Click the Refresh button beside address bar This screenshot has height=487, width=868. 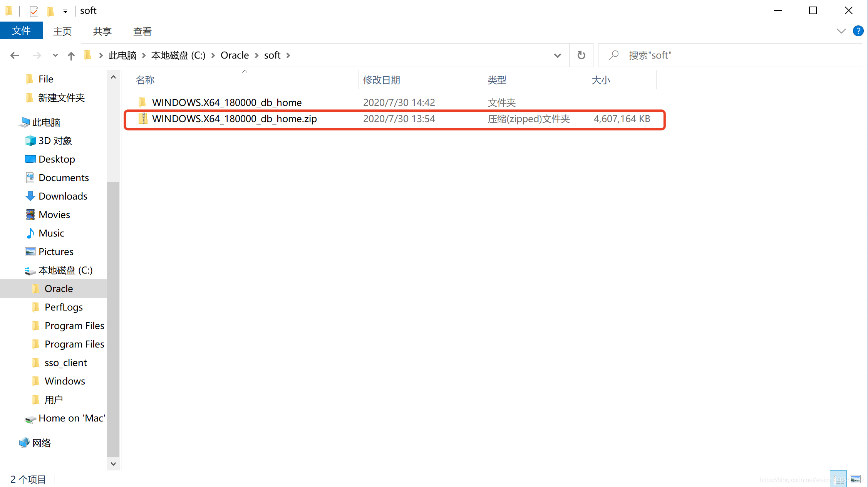pyautogui.click(x=581, y=55)
